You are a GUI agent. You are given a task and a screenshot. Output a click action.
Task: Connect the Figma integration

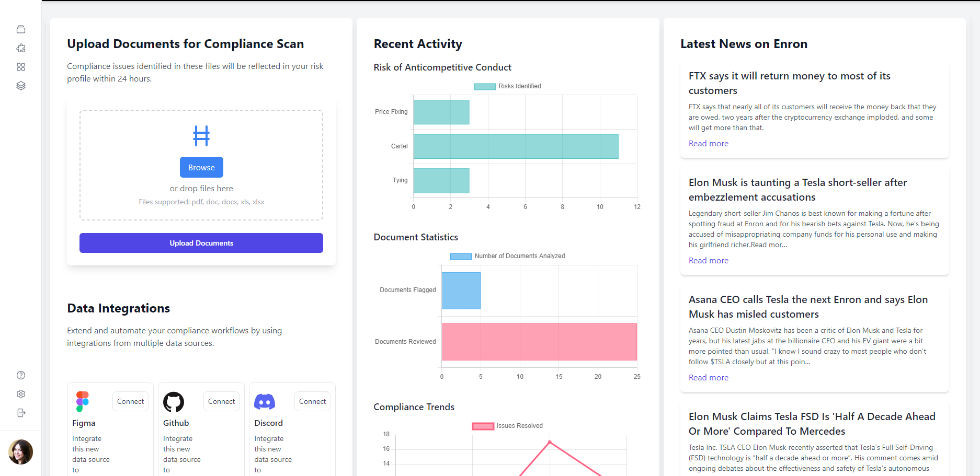(130, 401)
